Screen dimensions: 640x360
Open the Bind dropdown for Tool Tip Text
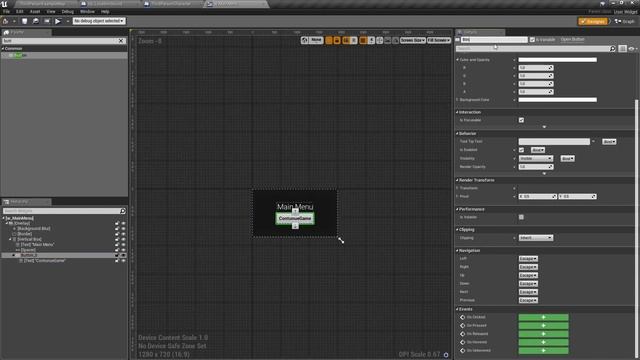click(x=609, y=141)
